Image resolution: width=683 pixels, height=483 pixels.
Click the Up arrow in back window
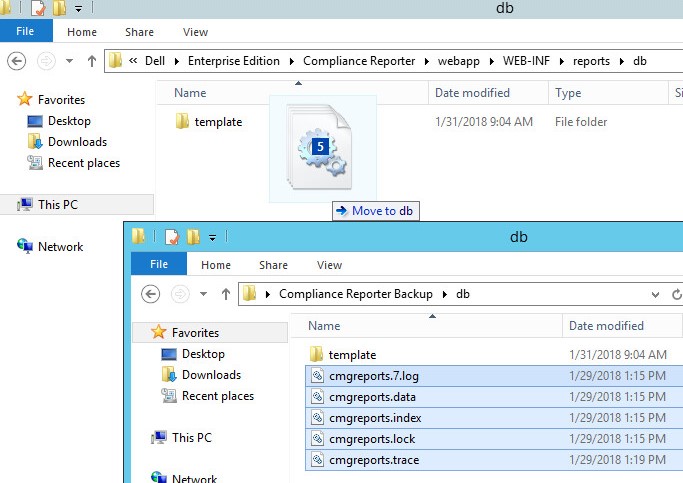click(x=92, y=61)
